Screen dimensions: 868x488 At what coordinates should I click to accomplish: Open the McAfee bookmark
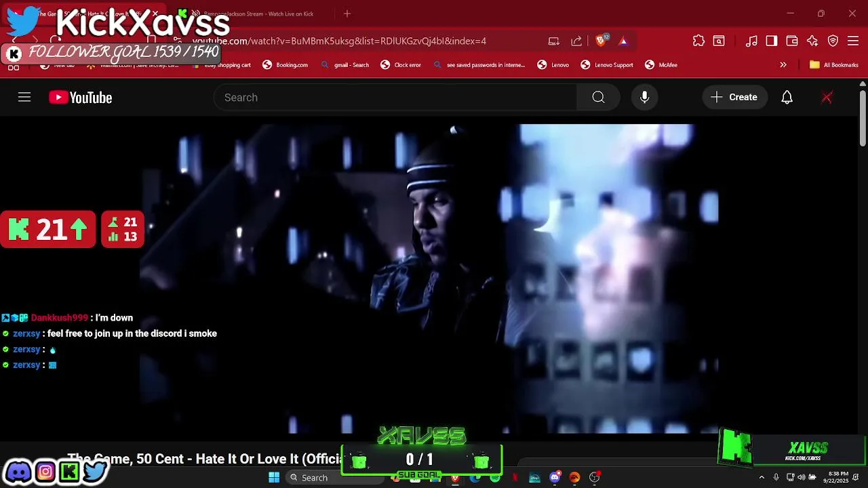point(661,65)
